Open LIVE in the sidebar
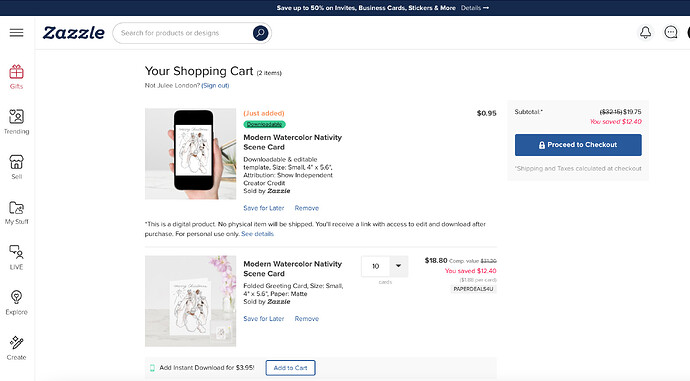Screen dimensions: 690x381 [x=16, y=258]
